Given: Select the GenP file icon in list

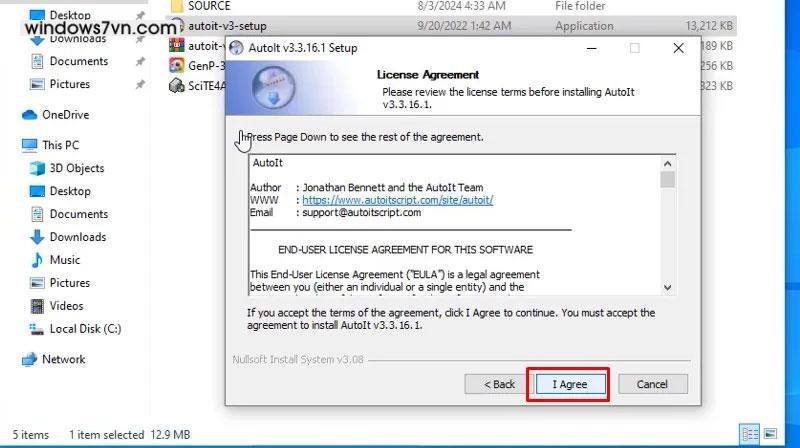Looking at the screenshot, I should tap(177, 65).
